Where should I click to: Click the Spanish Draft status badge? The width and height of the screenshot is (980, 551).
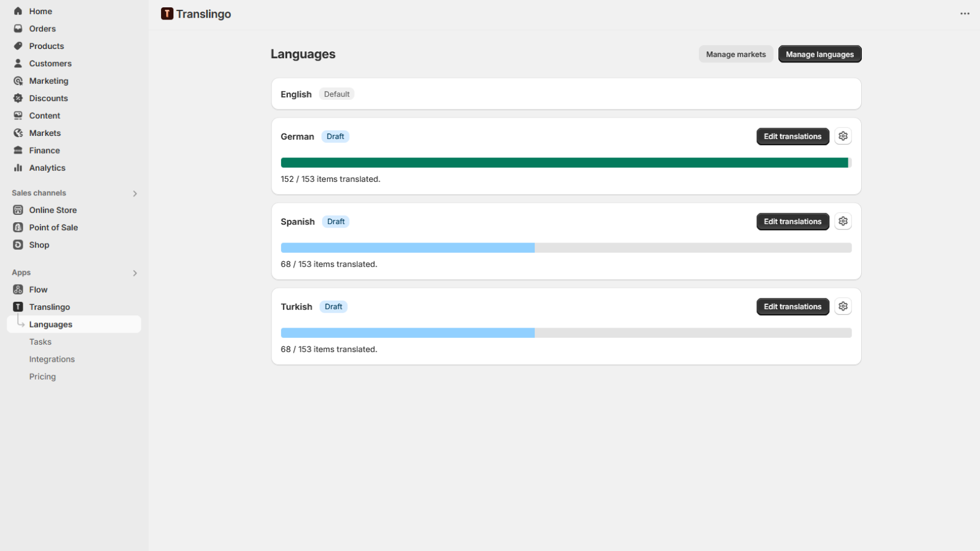coord(336,222)
